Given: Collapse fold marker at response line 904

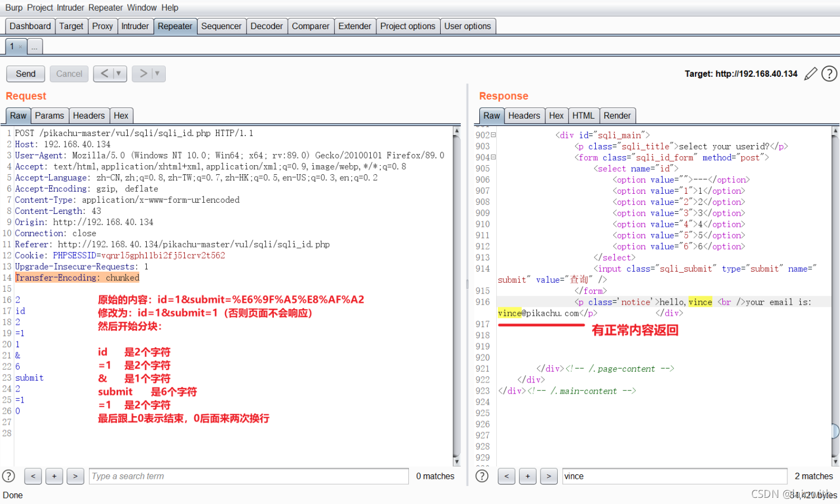Looking at the screenshot, I should (493, 157).
